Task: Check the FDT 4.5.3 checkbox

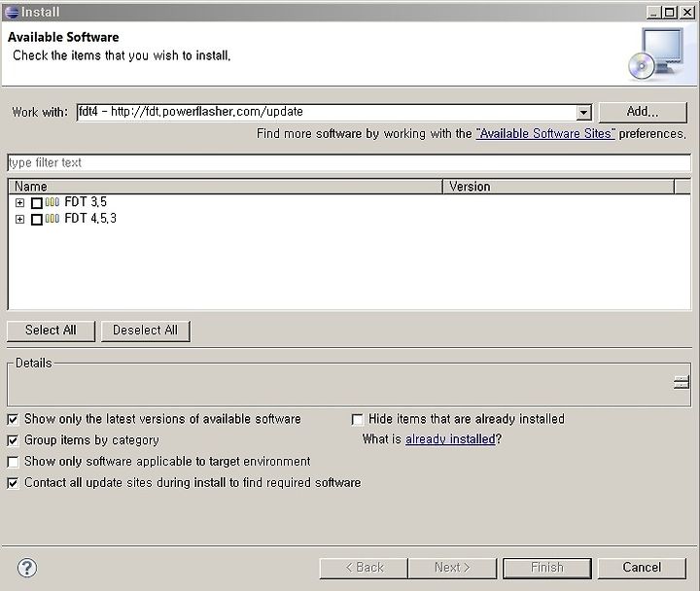Action: [x=37, y=219]
